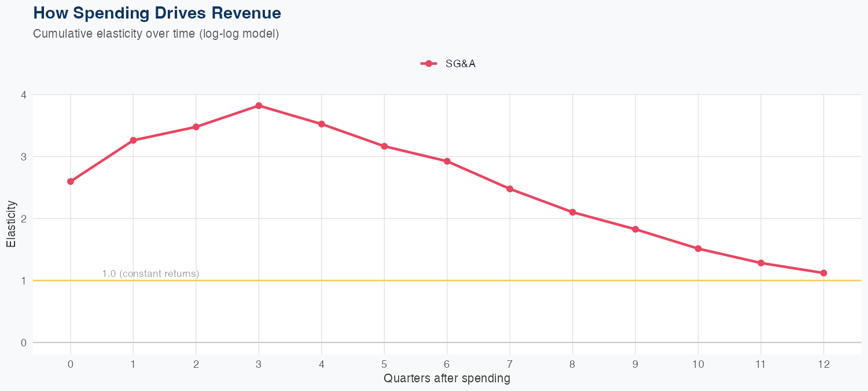Click the "Elasticity" y-axis title
The width and height of the screenshot is (868, 391).
click(11, 224)
